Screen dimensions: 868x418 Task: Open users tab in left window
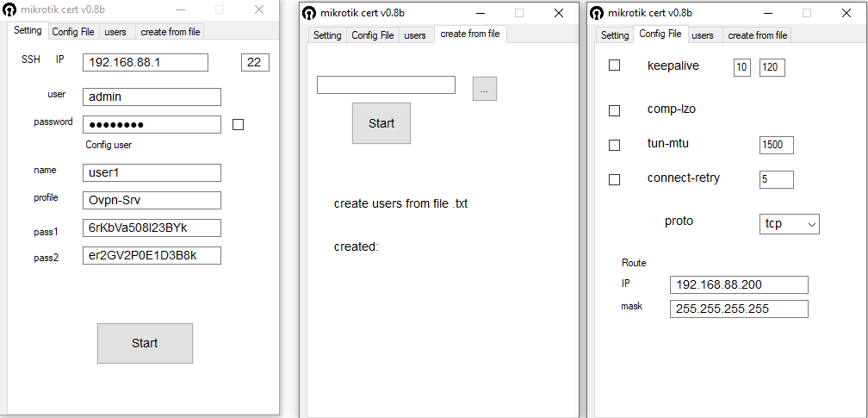tap(115, 32)
